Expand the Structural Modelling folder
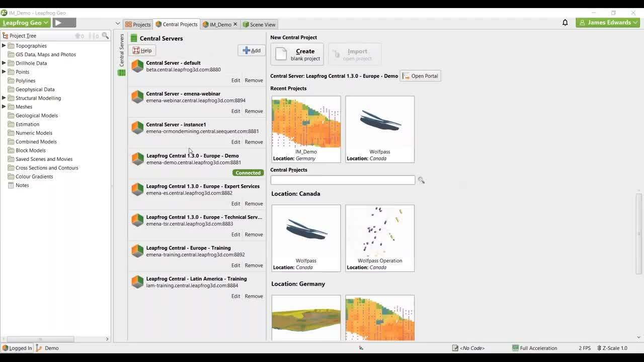Image resolution: width=644 pixels, height=362 pixels. [4, 98]
